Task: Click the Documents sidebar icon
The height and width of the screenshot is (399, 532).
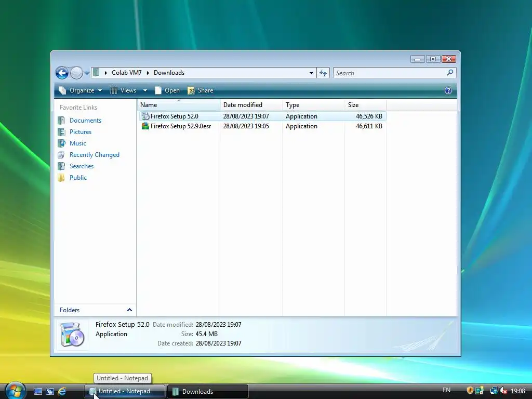Action: 61,121
